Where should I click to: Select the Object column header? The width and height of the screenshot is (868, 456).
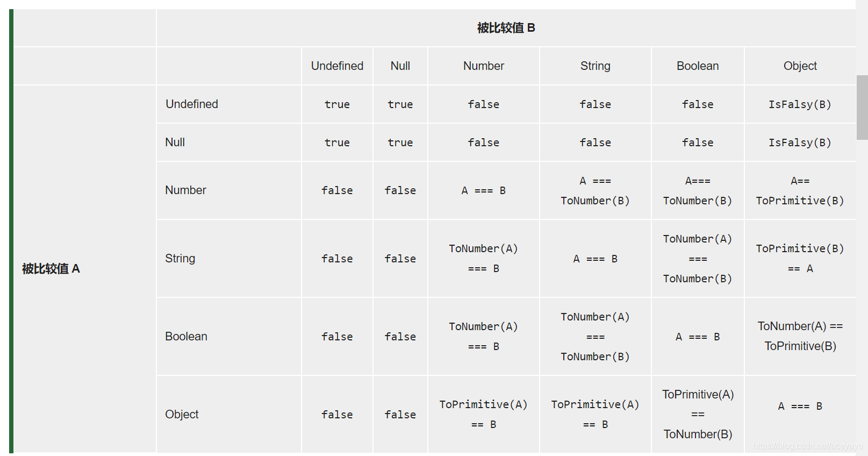[800, 66]
